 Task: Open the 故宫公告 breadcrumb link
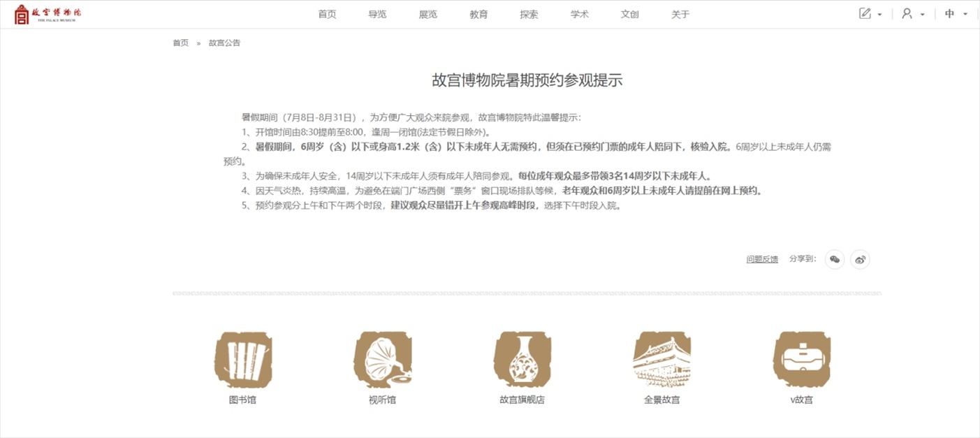pyautogui.click(x=224, y=43)
